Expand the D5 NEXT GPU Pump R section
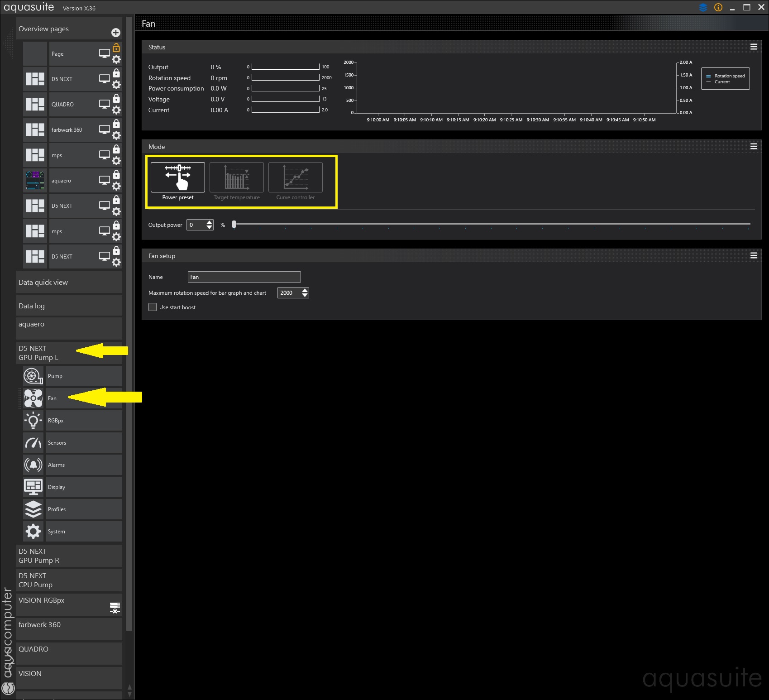The height and width of the screenshot is (700, 769). click(x=69, y=556)
